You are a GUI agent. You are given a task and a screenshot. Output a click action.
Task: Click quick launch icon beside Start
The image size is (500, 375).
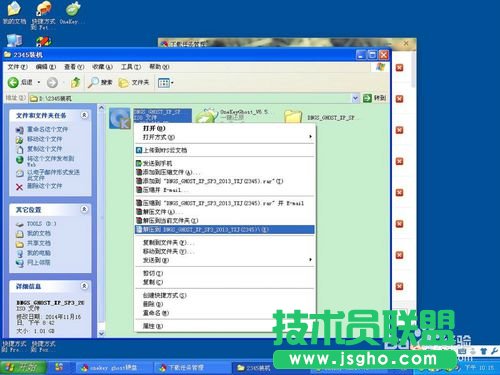tap(59, 367)
